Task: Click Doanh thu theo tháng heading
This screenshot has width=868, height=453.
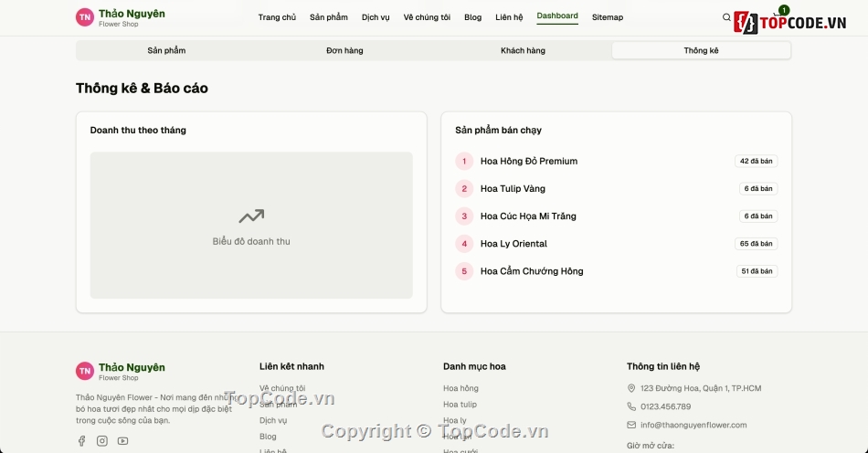Action: tap(138, 130)
